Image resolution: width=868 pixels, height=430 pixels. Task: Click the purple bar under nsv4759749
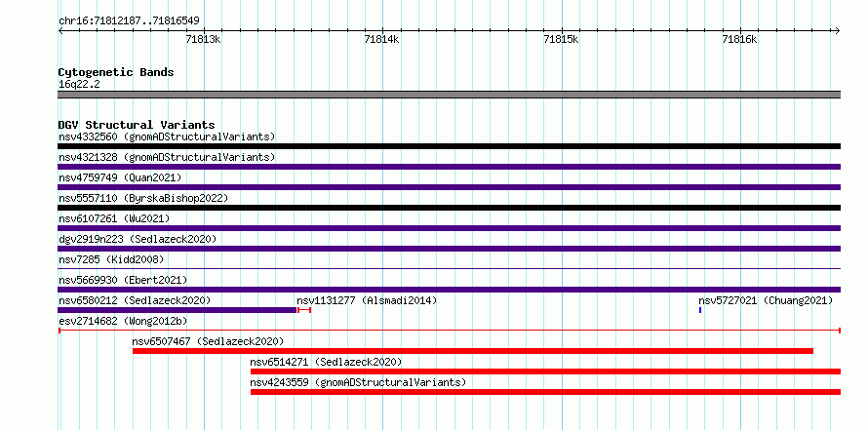tap(449, 187)
